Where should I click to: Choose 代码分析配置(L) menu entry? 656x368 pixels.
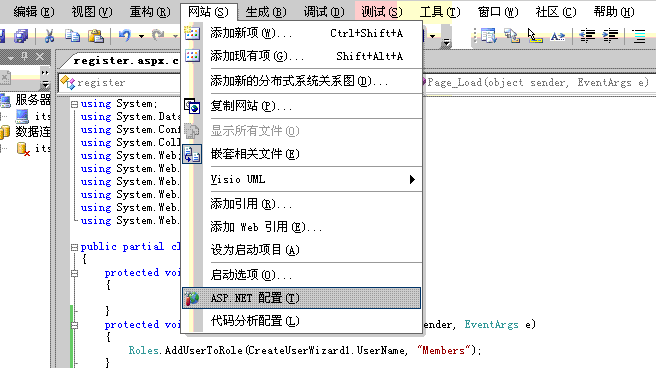[302, 321]
